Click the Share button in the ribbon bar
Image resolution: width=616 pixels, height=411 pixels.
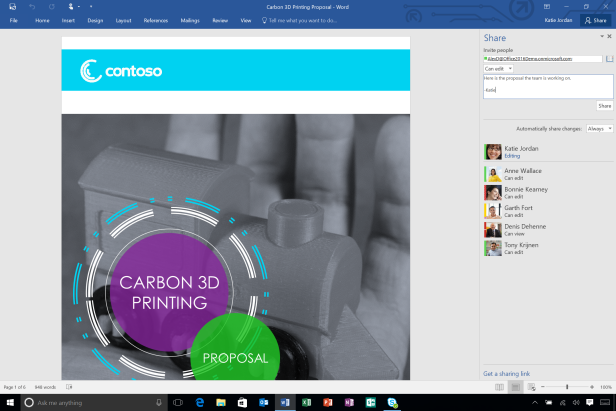596,20
